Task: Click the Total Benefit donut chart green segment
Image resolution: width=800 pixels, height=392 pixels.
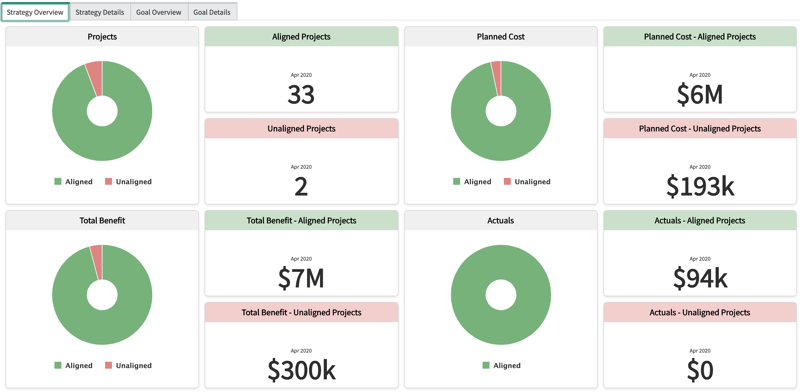Action: (x=102, y=327)
